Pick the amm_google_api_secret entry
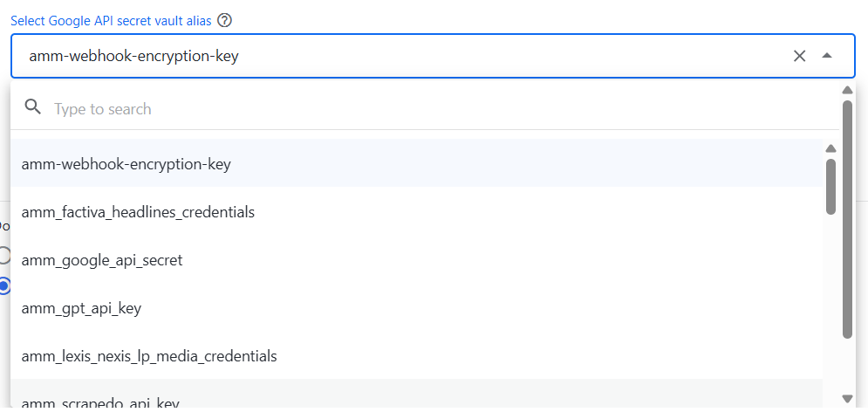 [416, 260]
